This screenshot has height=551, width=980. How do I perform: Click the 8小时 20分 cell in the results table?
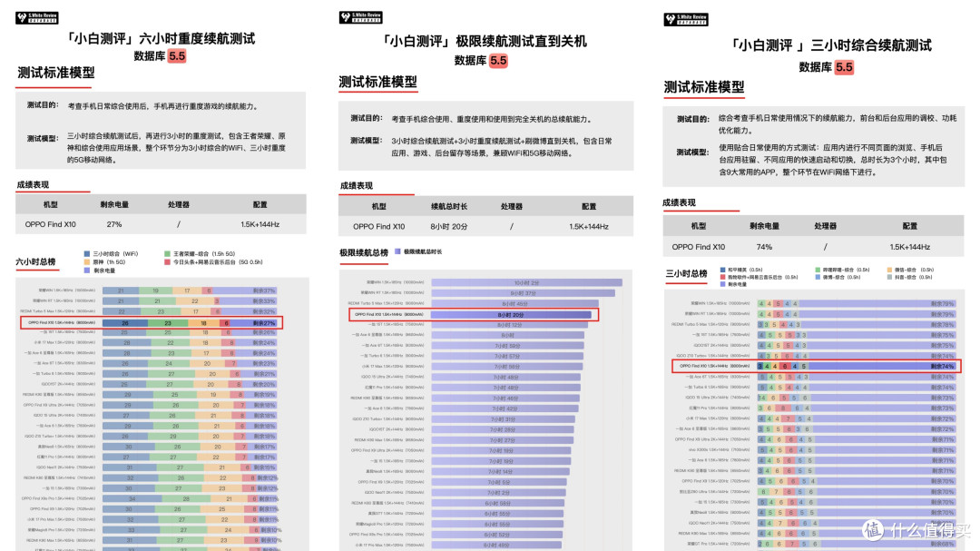pos(449,226)
